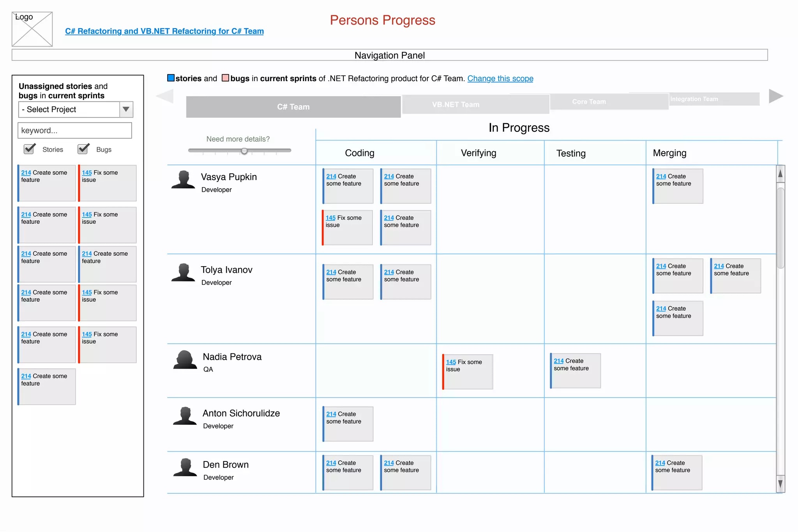This screenshot has height=532, width=798.
Task: Click the keyword search field
Action: coord(75,131)
